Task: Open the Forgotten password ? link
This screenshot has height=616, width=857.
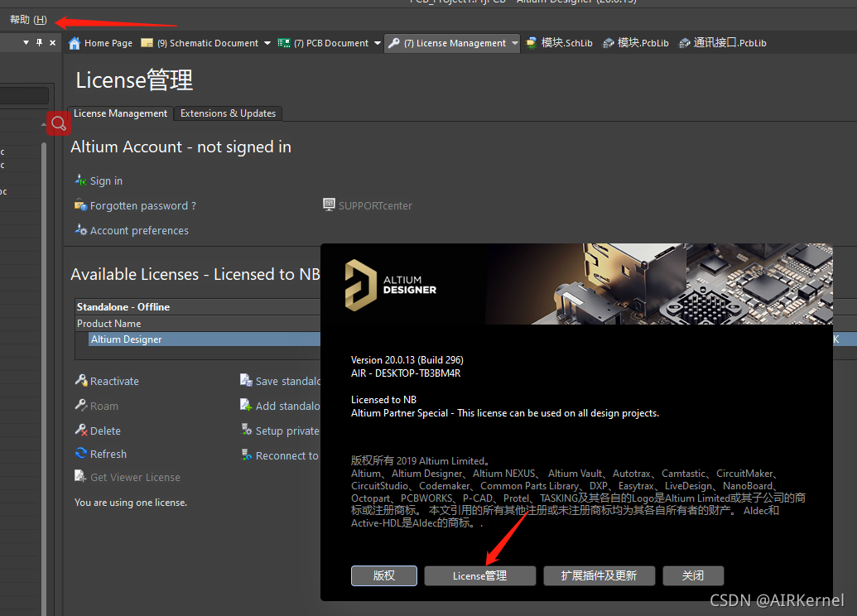Action: (143, 206)
